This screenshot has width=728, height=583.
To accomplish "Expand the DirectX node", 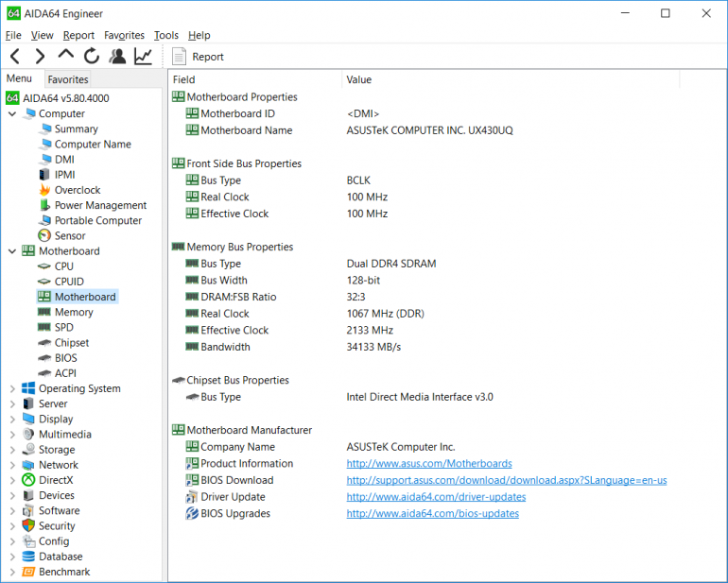I will pyautogui.click(x=12, y=481).
